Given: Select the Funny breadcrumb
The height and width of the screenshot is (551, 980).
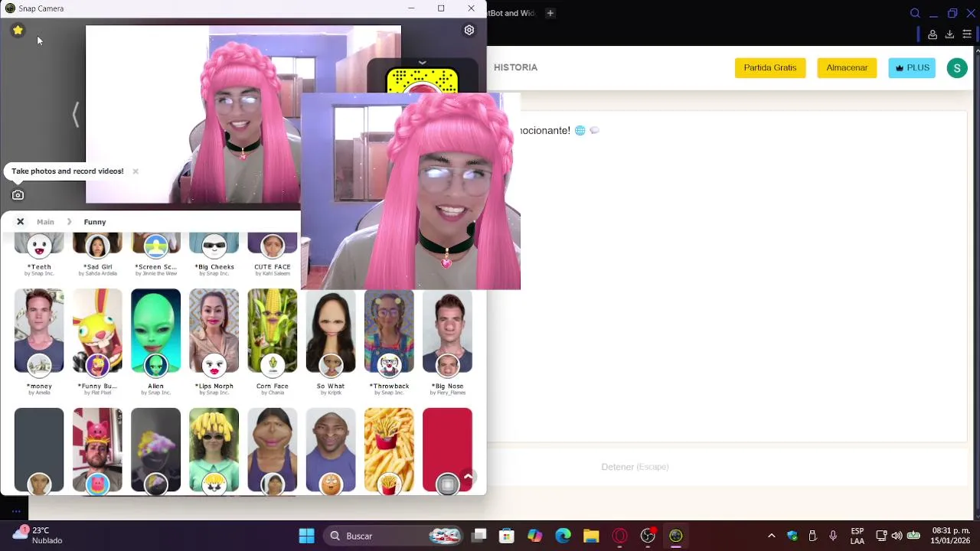Looking at the screenshot, I should point(95,222).
